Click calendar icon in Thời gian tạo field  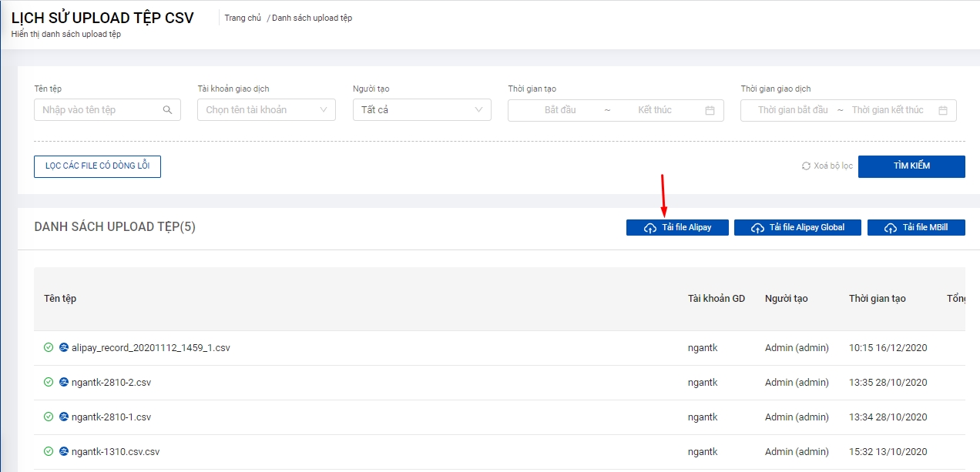[710, 110]
